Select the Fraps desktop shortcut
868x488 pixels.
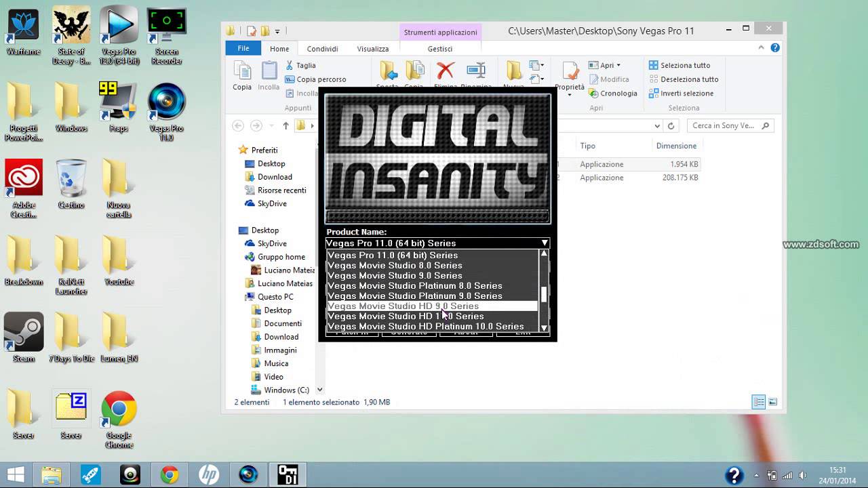119,107
